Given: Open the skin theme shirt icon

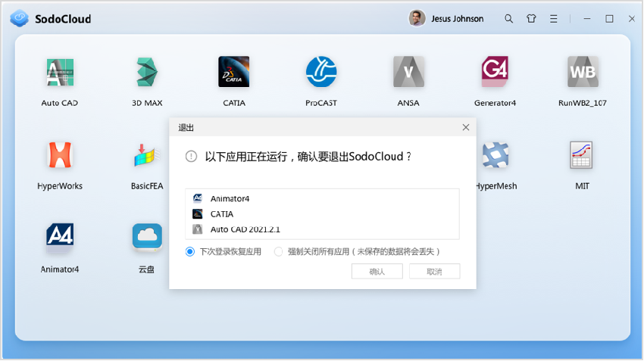Looking at the screenshot, I should pyautogui.click(x=531, y=19).
